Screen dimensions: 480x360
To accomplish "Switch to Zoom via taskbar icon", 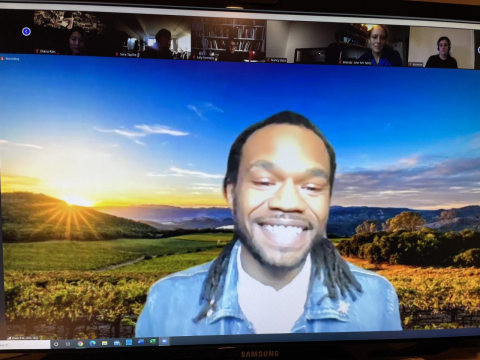I will point(165,341).
